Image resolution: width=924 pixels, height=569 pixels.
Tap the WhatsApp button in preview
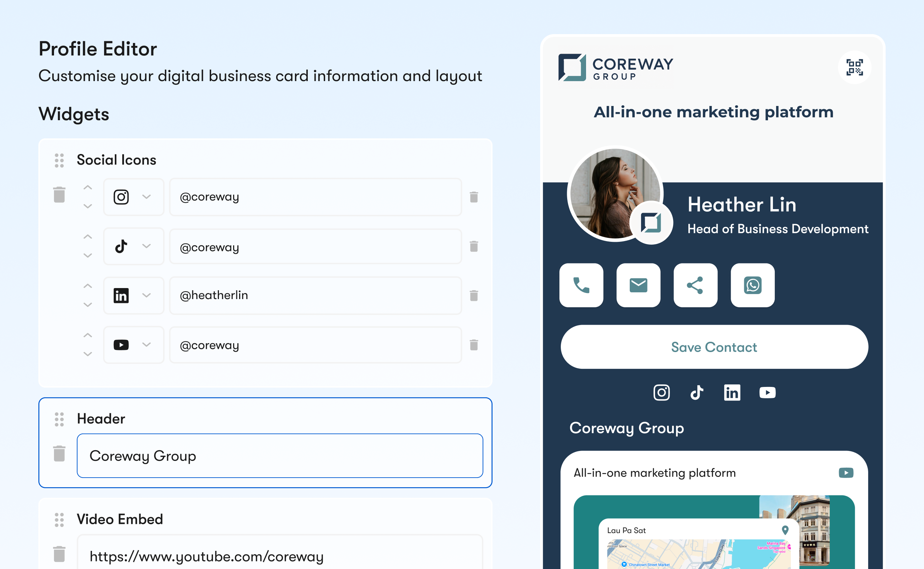click(753, 285)
